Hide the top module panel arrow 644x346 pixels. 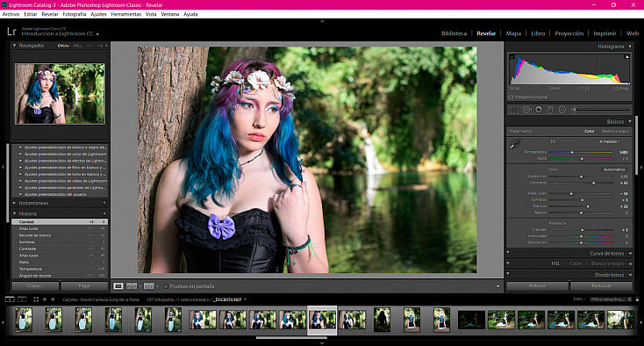coord(322,21)
